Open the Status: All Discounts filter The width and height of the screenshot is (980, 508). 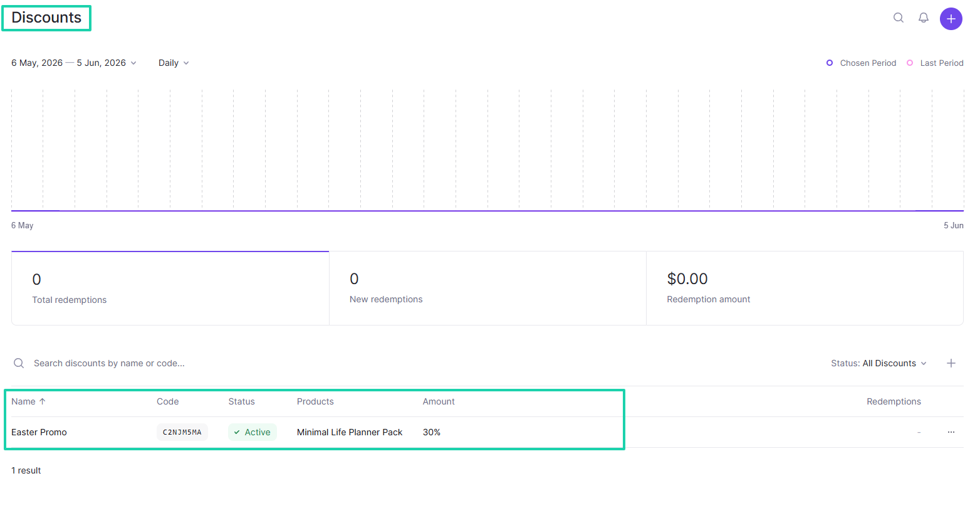(x=879, y=363)
